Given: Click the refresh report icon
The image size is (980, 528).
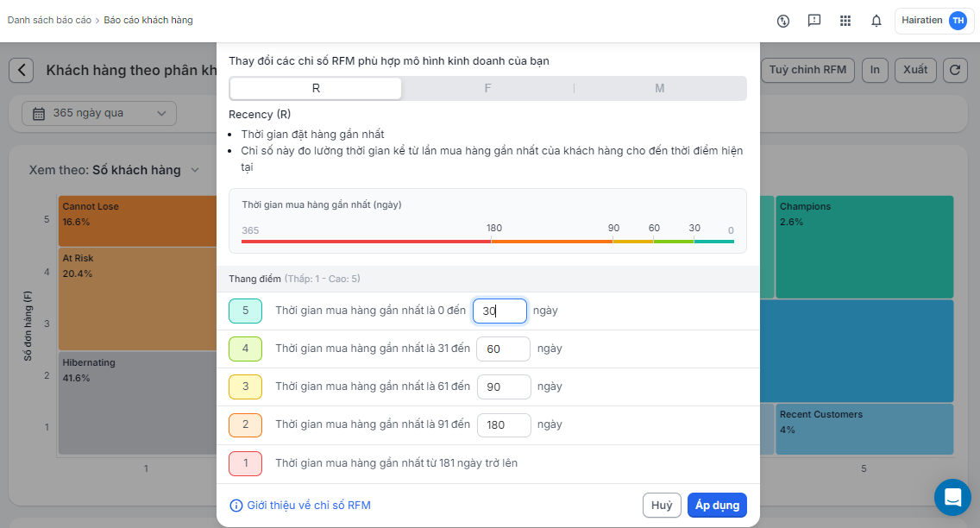Looking at the screenshot, I should click(955, 70).
